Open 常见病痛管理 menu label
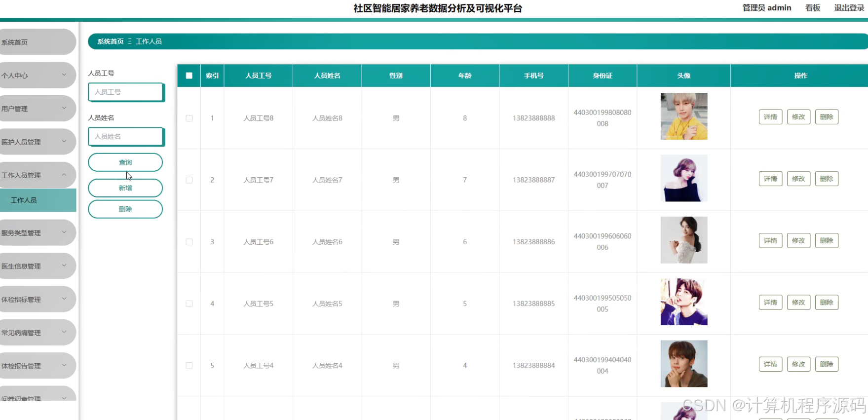 21,333
